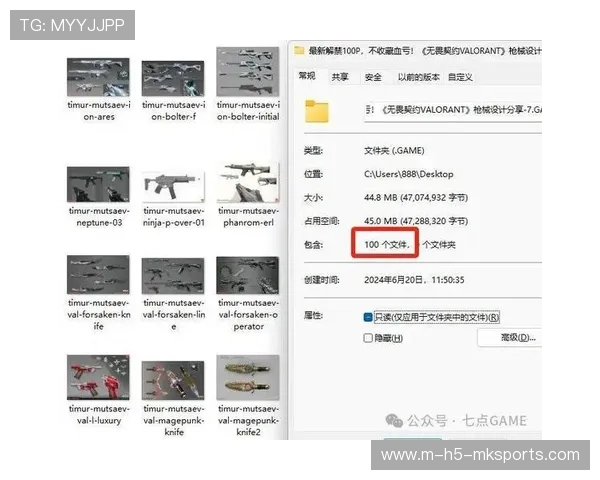Click the C:\Users\888\Desktop location value

[x=409, y=174]
